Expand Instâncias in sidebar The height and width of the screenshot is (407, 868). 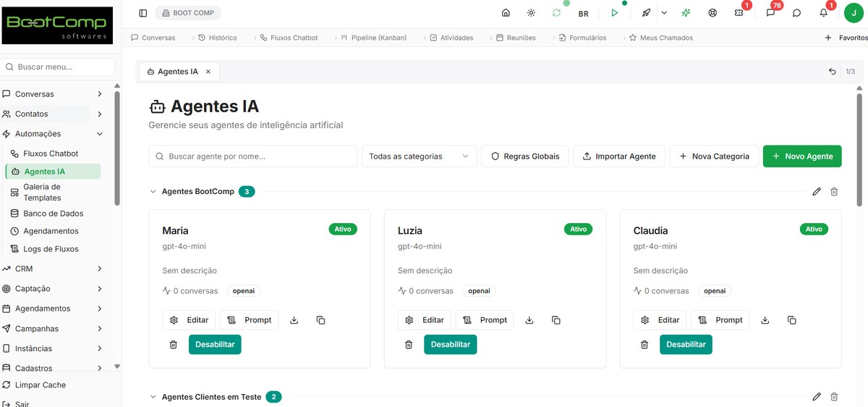coord(52,348)
